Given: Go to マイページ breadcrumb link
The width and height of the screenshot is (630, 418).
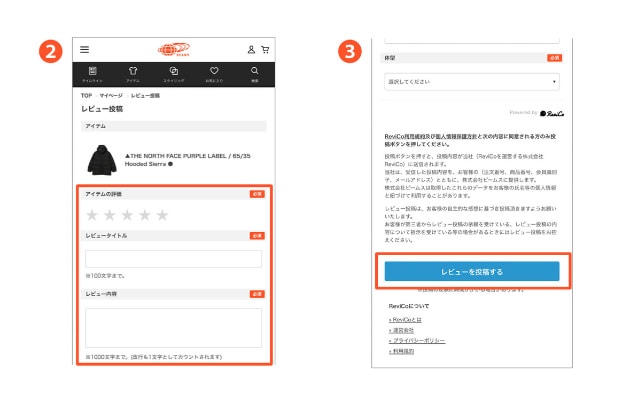Looking at the screenshot, I should tap(111, 96).
